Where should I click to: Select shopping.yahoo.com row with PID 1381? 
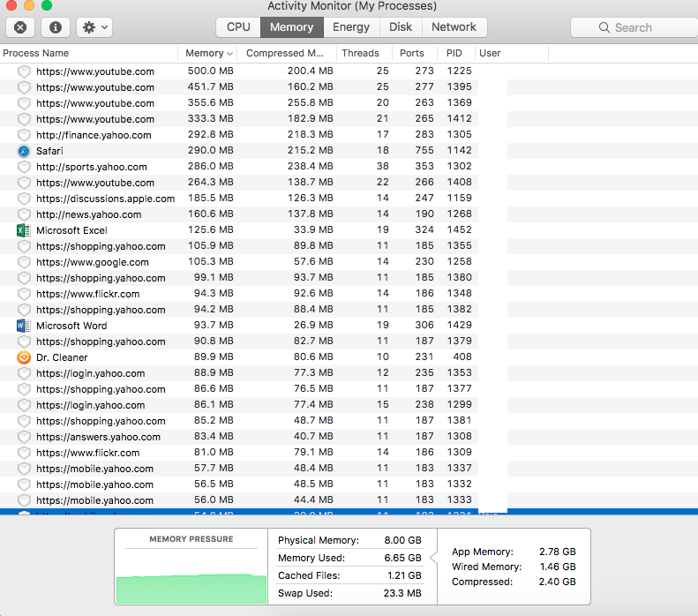(349, 421)
